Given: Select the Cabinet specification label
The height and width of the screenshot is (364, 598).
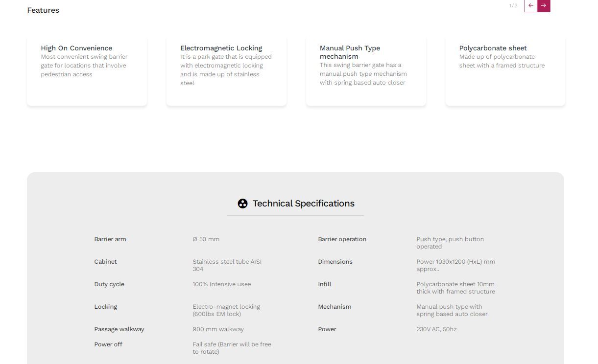Looking at the screenshot, I should click(x=105, y=262).
